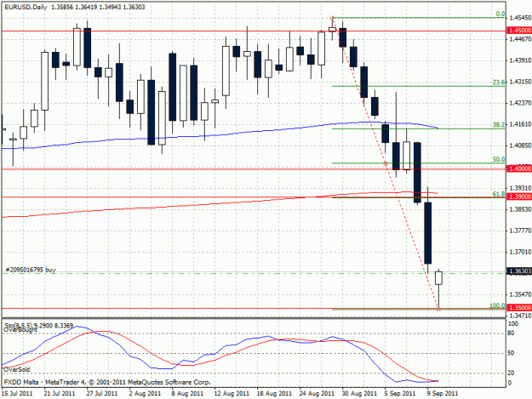Image resolution: width=532 pixels, height=399 pixels.
Task: Click the 1.44670 price scale value
Action: point(520,39)
